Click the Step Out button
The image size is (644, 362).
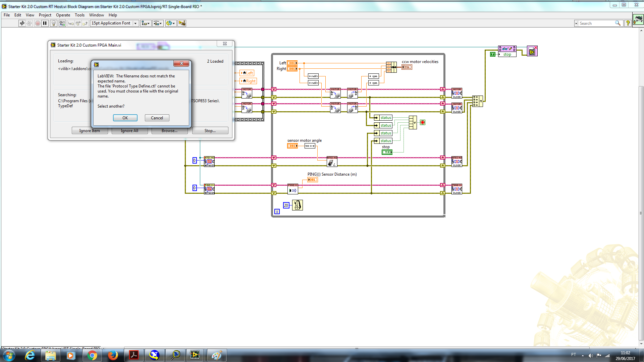pyautogui.click(x=85, y=23)
